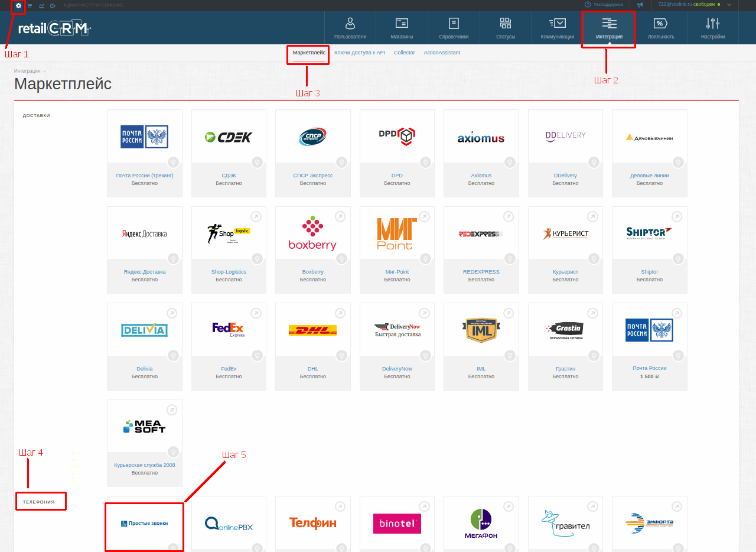Click the arrow icon on DHL card
756x552 pixels.
[340, 313]
